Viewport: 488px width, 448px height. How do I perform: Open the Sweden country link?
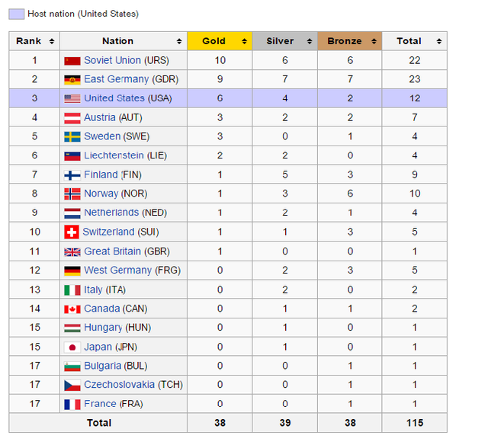[102, 136]
